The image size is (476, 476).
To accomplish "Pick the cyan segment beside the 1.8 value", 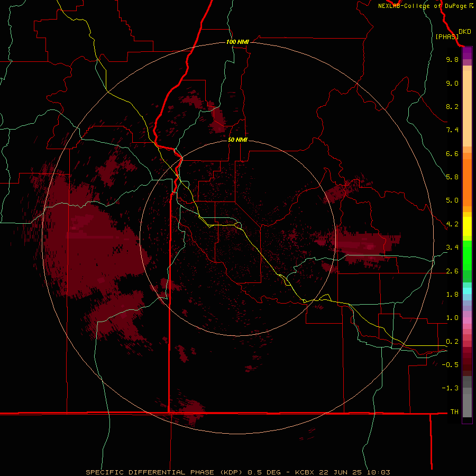I will click(x=467, y=291).
